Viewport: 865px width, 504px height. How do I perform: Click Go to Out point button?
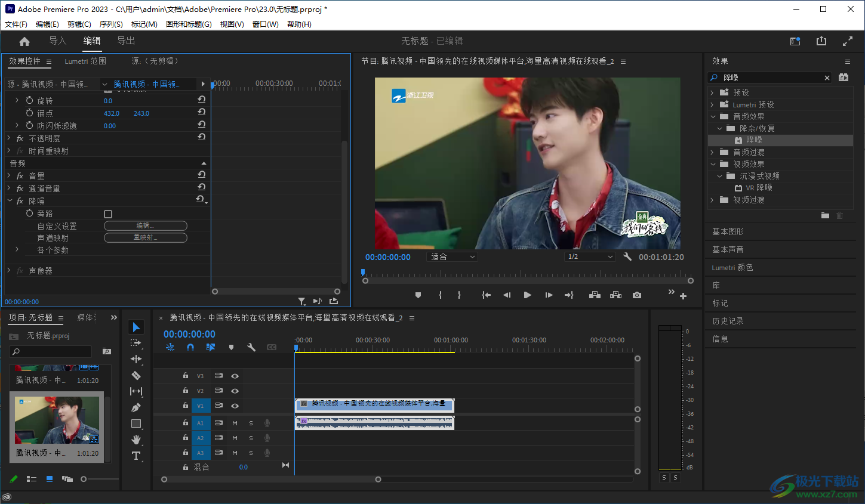coord(569,295)
